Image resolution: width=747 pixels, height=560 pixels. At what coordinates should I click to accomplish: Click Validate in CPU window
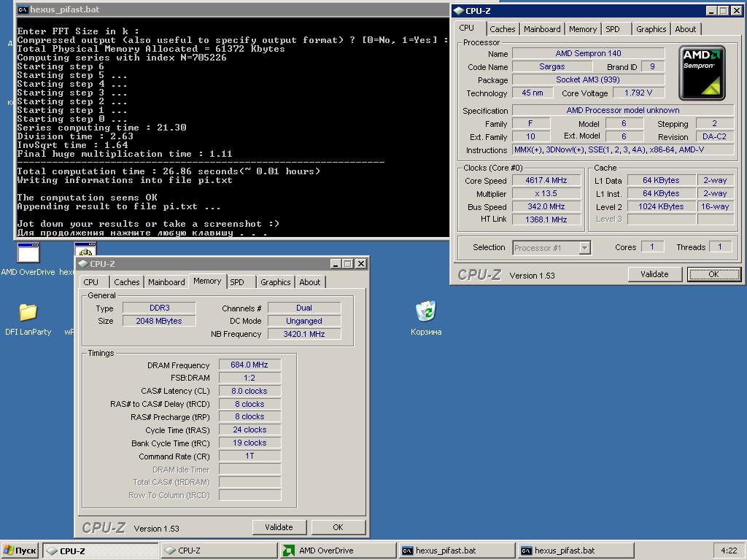pyautogui.click(x=654, y=274)
